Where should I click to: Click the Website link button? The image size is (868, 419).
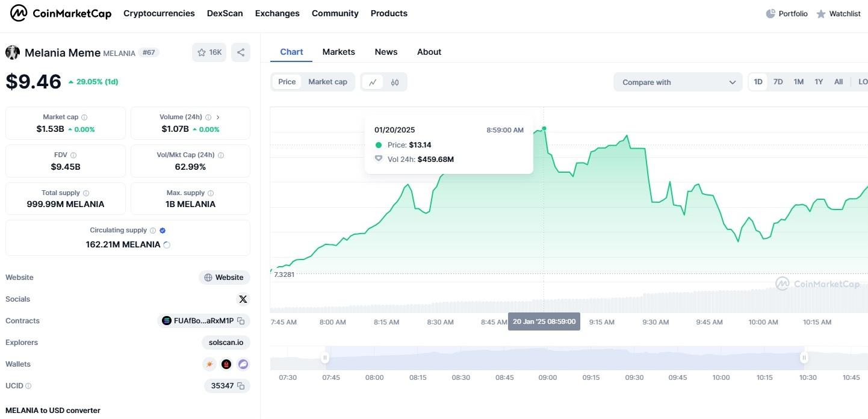pyautogui.click(x=224, y=278)
